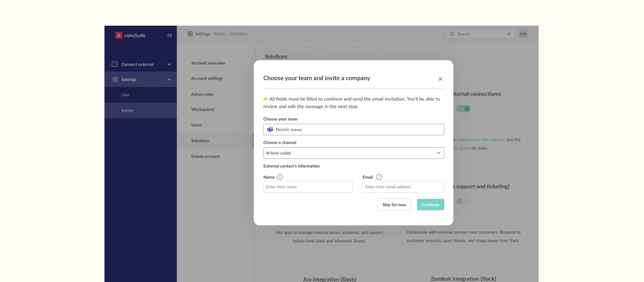Image resolution: width=644 pixels, height=282 pixels.
Task: Select Admin in the sidebar
Action: (141, 110)
